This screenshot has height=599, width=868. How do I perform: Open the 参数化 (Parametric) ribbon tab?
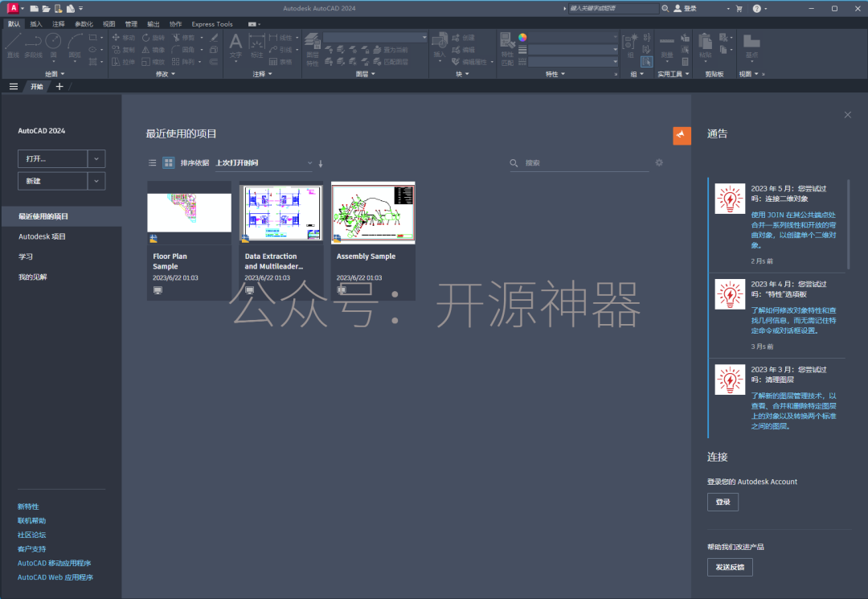pyautogui.click(x=84, y=24)
